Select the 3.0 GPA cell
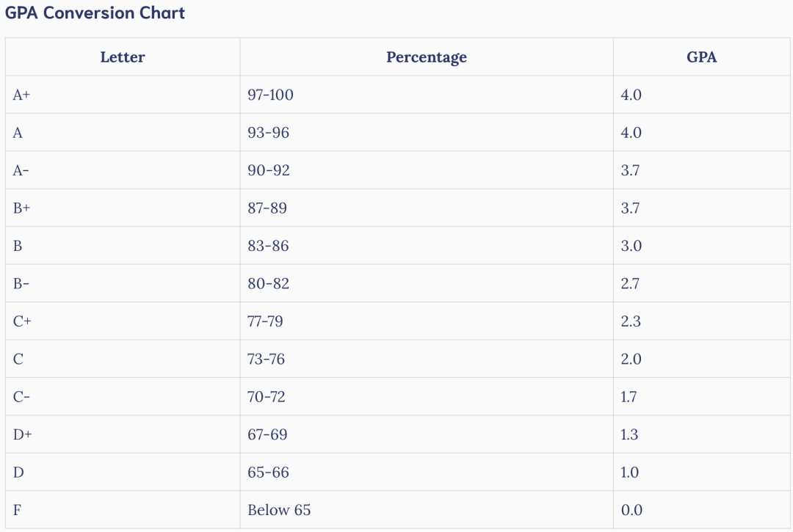 tap(631, 246)
